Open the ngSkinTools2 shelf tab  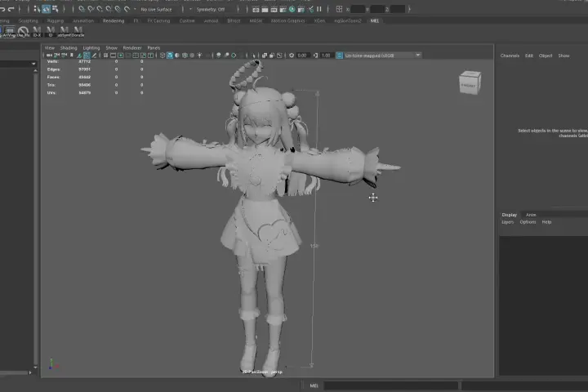348,20
